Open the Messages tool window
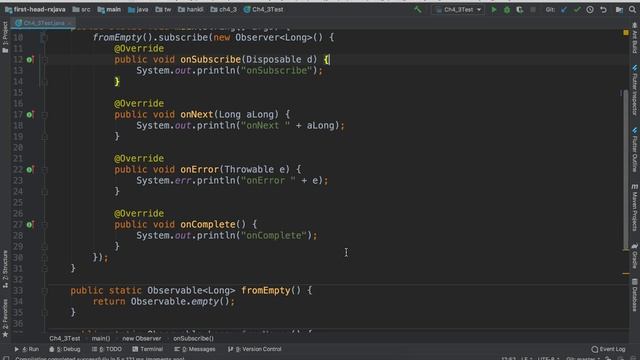 coord(195,349)
